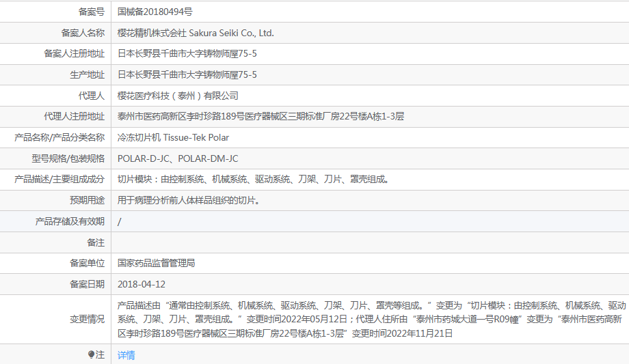Click the 型号规格/包装规格 label

click(68, 158)
